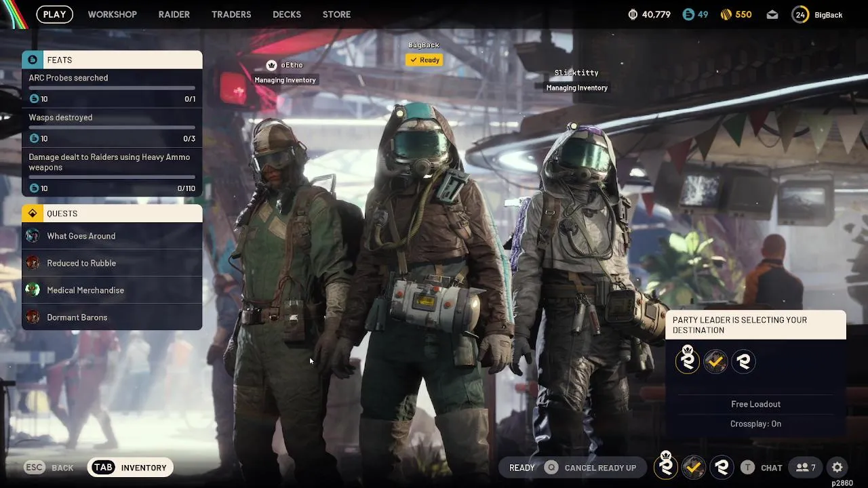Go to the TRADERS tab

[231, 14]
